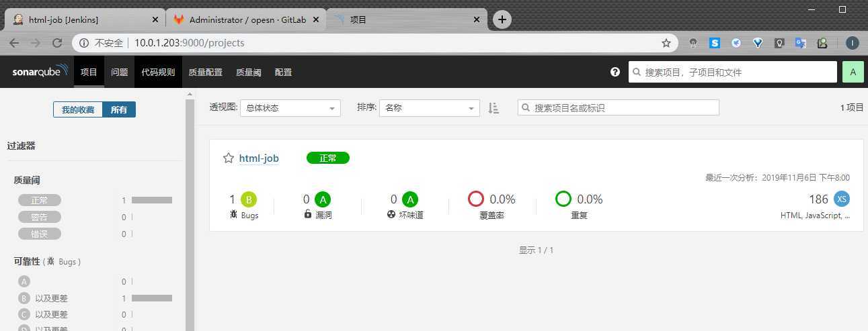
Task: Filter by 错误 quality gate
Action: pos(40,234)
